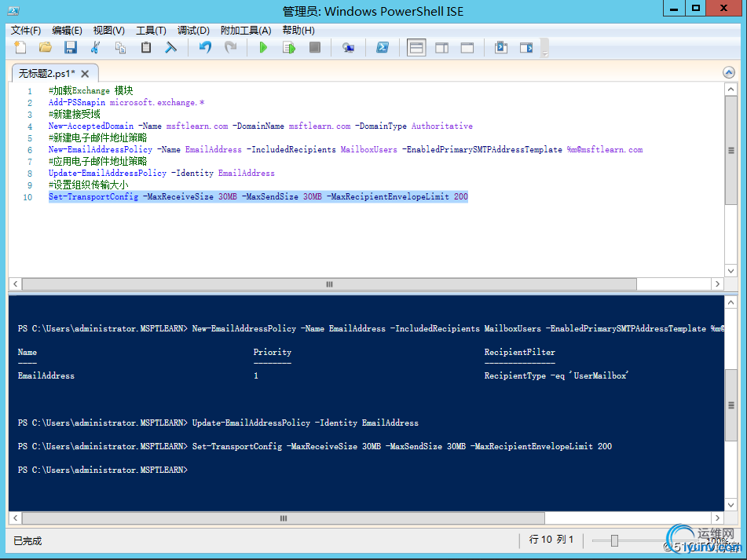Click console scroll right arrow
747x560 pixels.
click(717, 518)
